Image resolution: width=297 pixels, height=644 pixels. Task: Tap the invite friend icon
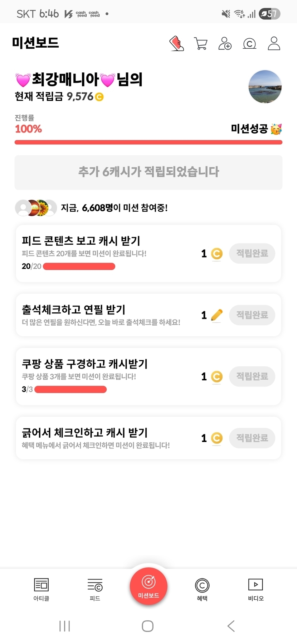pyautogui.click(x=225, y=43)
